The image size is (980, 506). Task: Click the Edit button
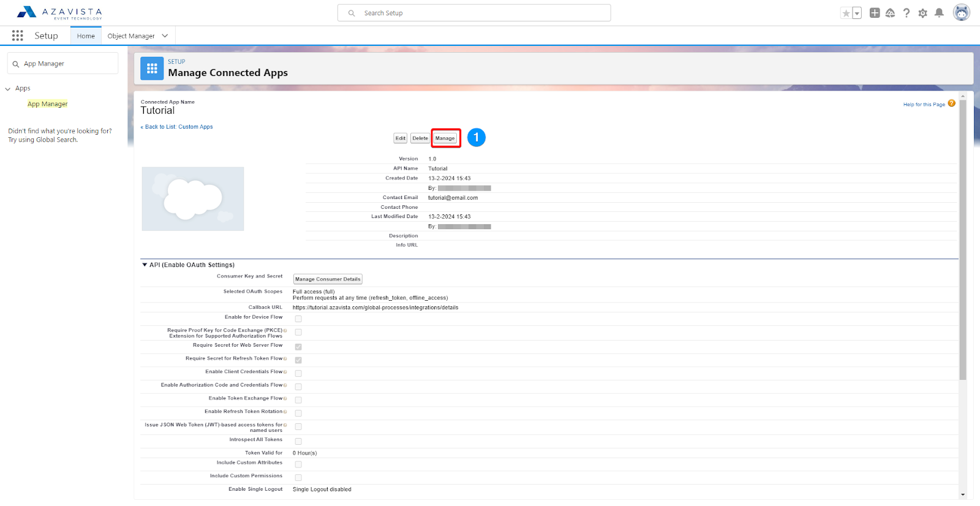401,138
